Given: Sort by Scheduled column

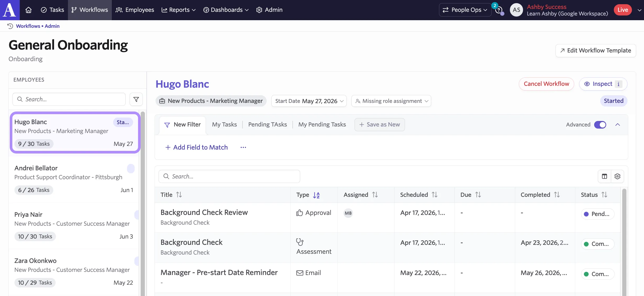Looking at the screenshot, I should (435, 195).
